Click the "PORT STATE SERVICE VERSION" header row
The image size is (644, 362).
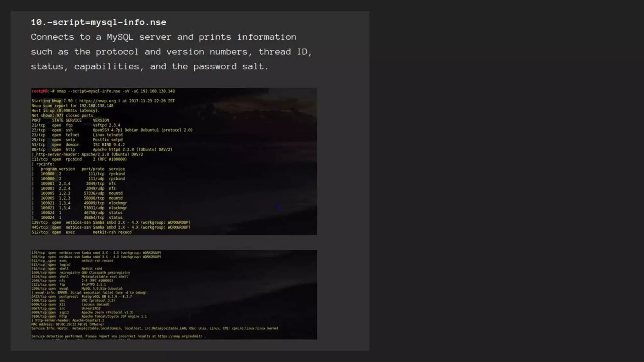click(x=70, y=120)
